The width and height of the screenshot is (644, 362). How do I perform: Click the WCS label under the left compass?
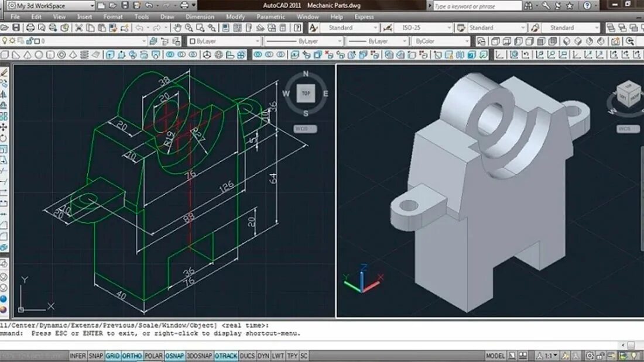coord(305,129)
